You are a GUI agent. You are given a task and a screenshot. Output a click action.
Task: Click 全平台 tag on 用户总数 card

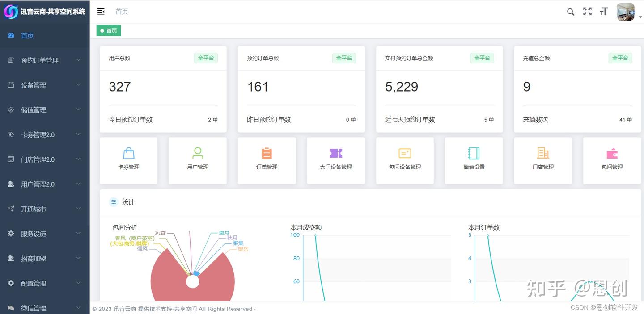(206, 58)
